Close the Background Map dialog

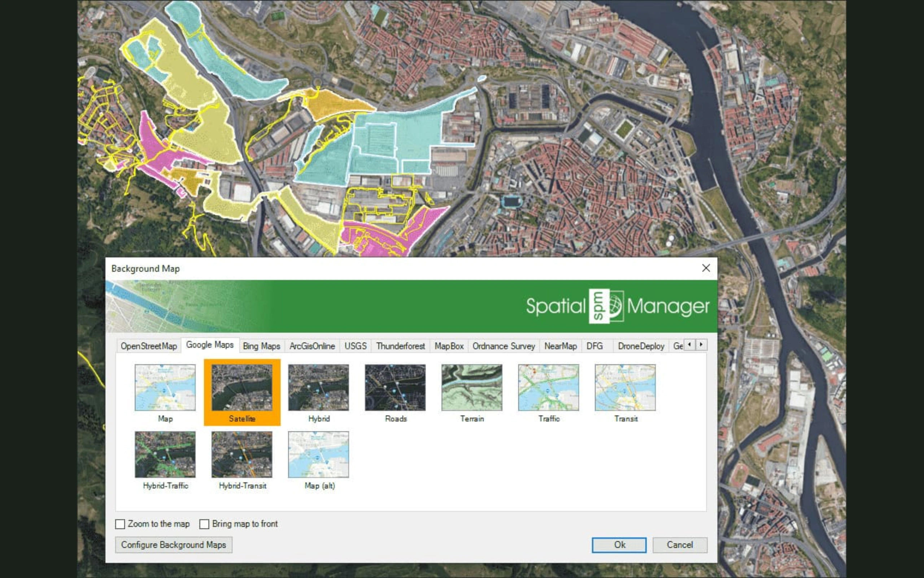[x=706, y=268]
